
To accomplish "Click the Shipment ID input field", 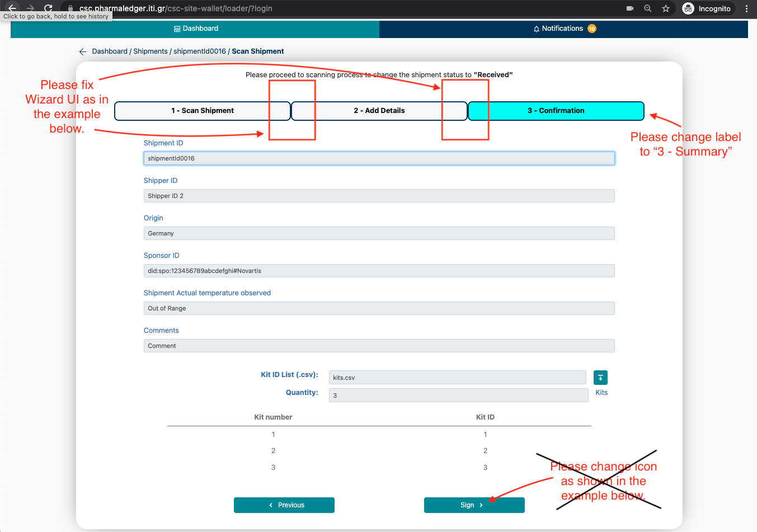I will 379,158.
